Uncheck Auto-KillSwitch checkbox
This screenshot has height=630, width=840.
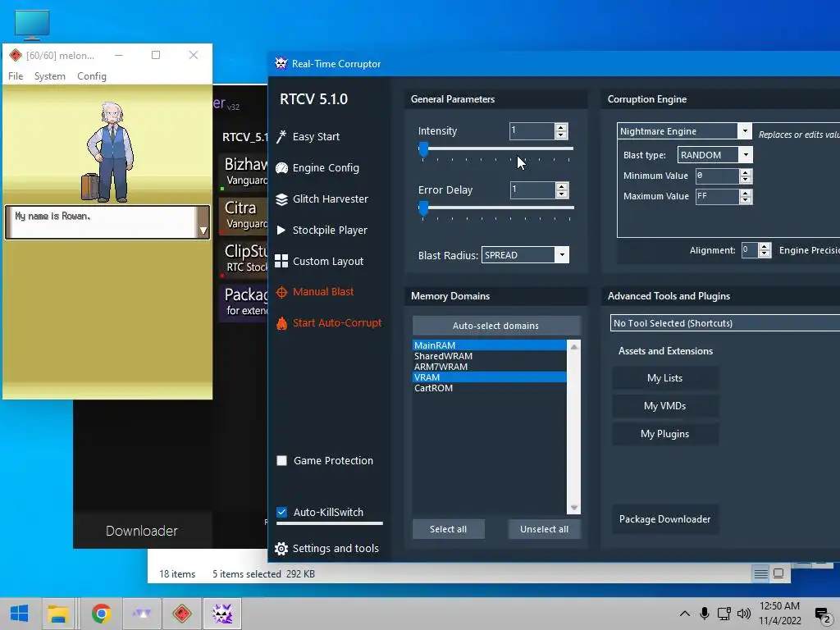282,512
